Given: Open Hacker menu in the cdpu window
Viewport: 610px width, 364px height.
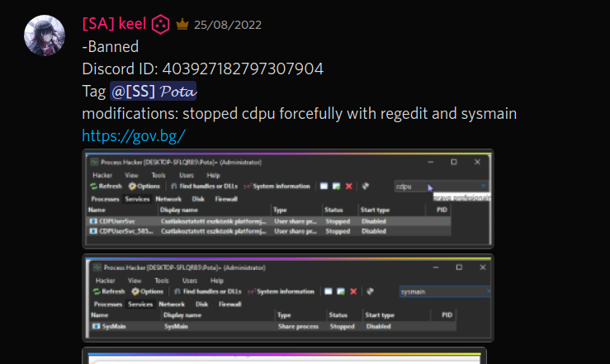Looking at the screenshot, I should point(102,175).
